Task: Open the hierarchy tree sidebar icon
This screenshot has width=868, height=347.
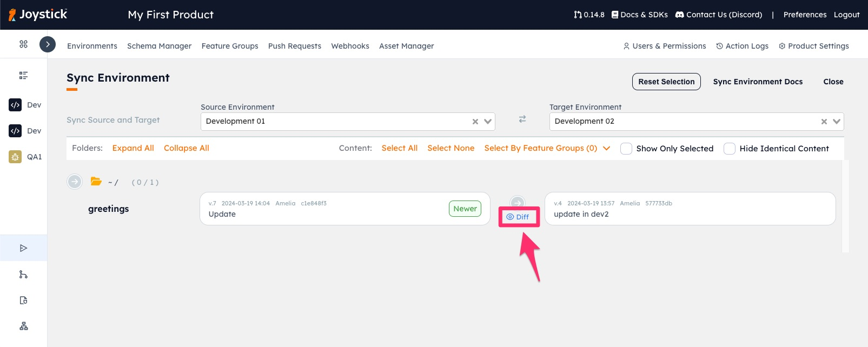Action: (x=23, y=326)
